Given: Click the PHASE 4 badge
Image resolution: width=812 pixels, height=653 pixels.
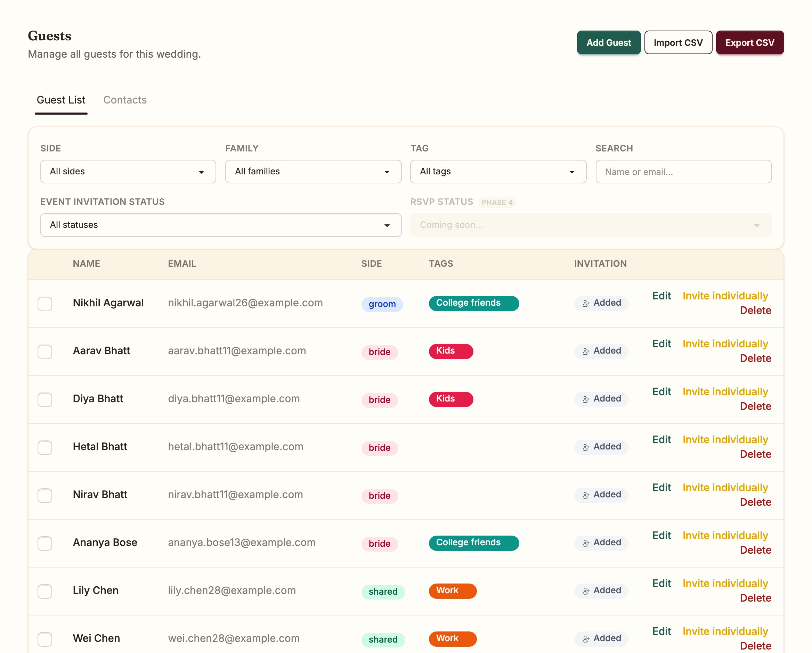Looking at the screenshot, I should coord(497,202).
